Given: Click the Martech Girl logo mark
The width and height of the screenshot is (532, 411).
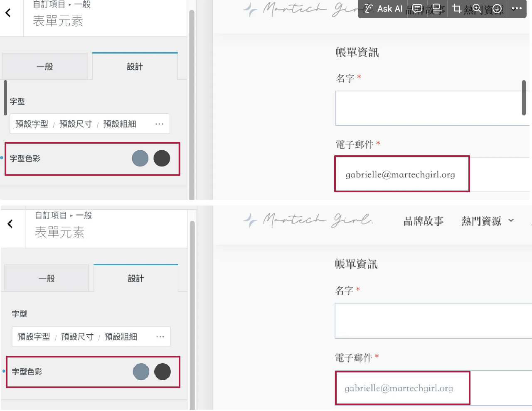Looking at the screenshot, I should point(251,220).
